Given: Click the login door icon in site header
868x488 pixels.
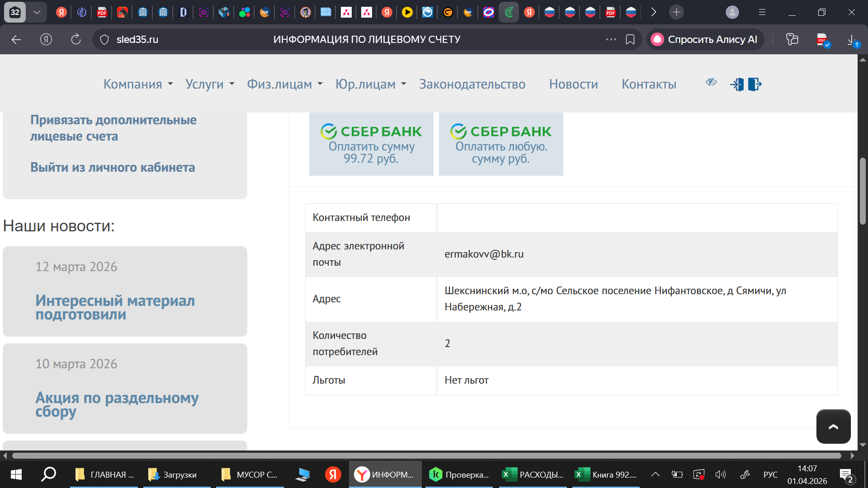Looking at the screenshot, I should [x=737, y=84].
